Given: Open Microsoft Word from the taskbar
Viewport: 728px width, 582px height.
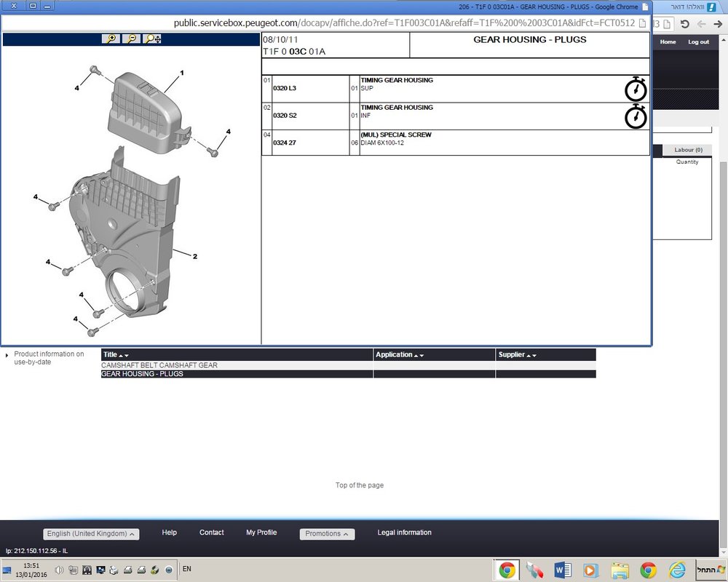Looking at the screenshot, I should [562, 570].
